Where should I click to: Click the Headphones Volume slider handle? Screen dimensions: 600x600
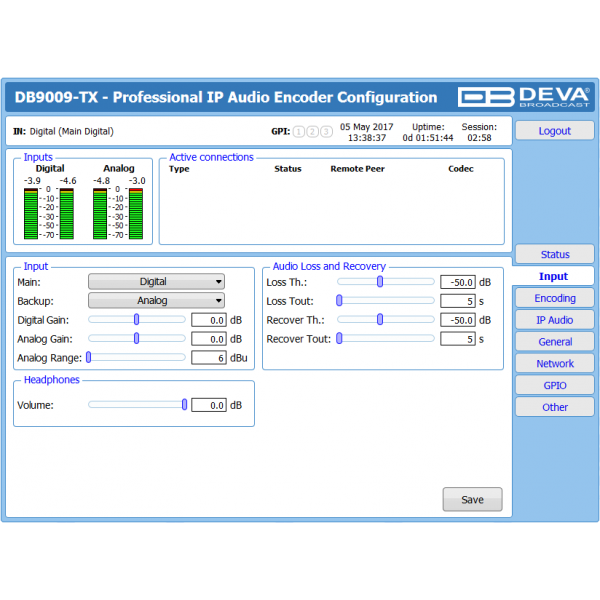184,404
